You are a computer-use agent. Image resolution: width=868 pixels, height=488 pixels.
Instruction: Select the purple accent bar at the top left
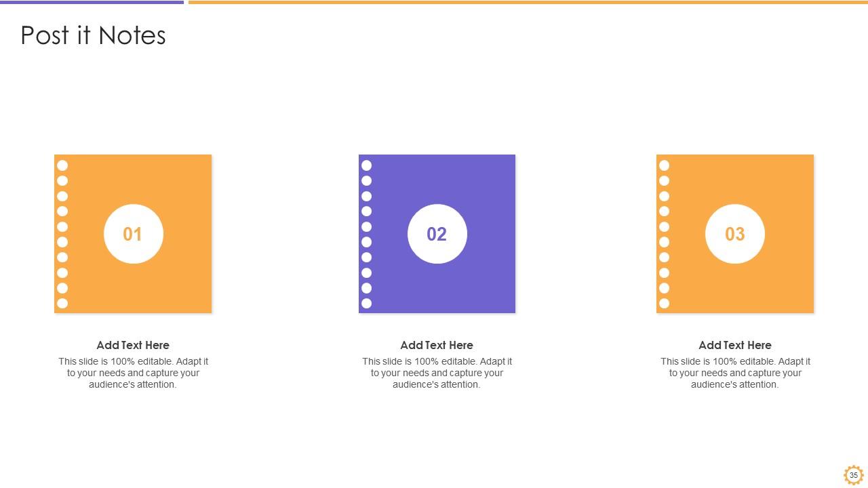[x=92, y=2]
